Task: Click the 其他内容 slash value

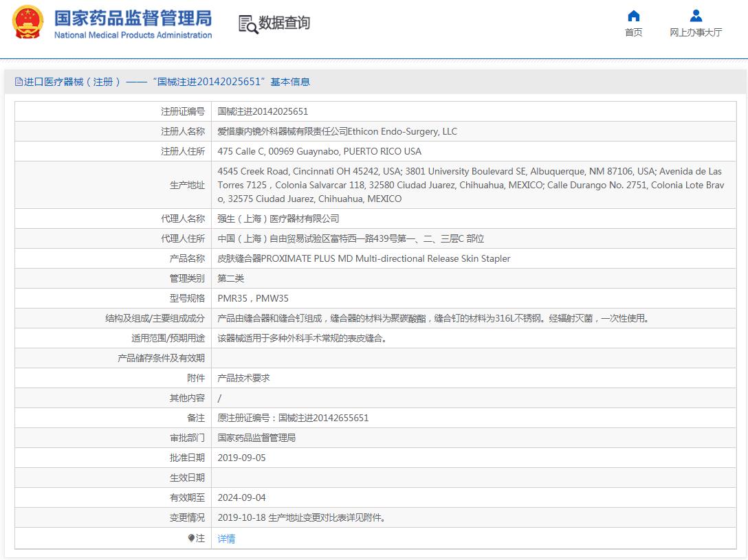Action: click(x=219, y=398)
